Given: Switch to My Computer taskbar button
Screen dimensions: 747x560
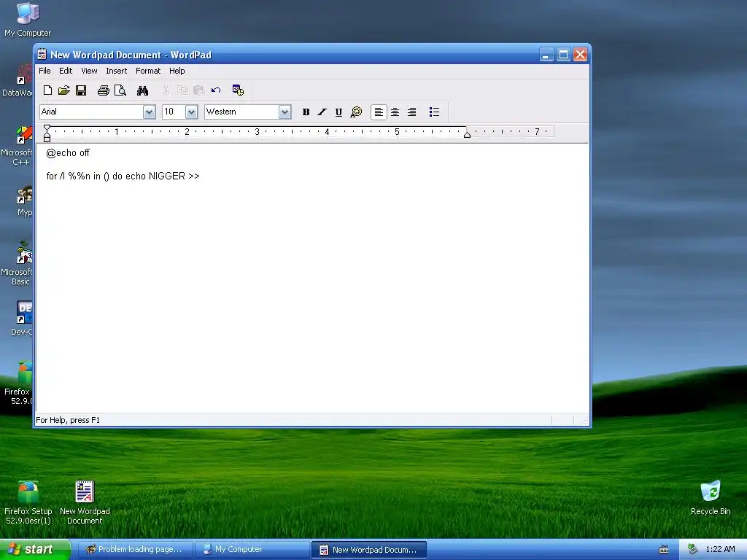Looking at the screenshot, I should click(x=252, y=550).
